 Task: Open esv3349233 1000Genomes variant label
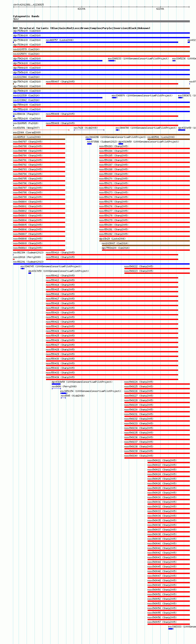tap(139, 59)
